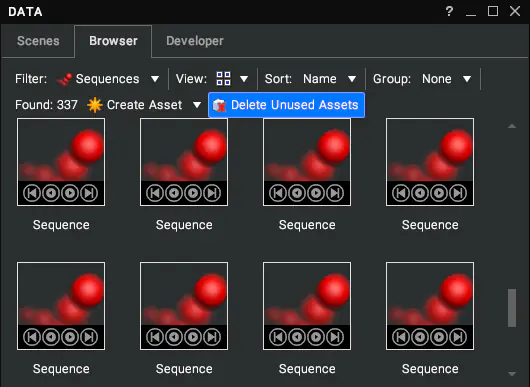530x387 pixels.
Task: Select the Browser tab
Action: 113,41
